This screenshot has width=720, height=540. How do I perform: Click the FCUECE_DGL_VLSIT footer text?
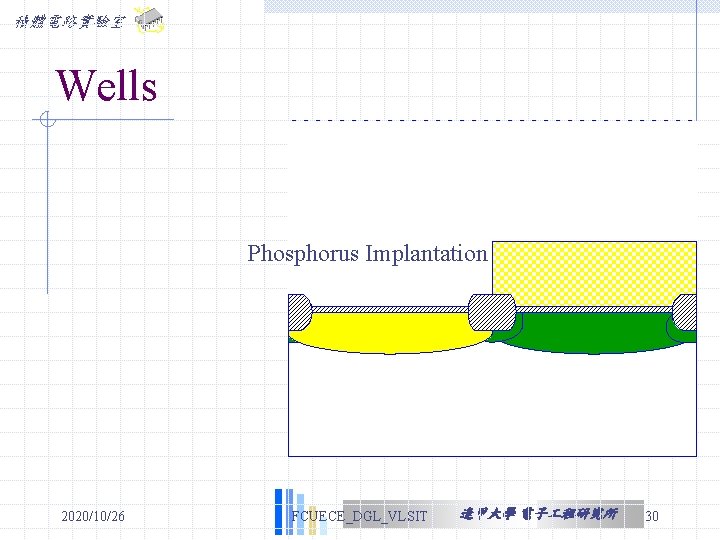pyautogui.click(x=359, y=516)
